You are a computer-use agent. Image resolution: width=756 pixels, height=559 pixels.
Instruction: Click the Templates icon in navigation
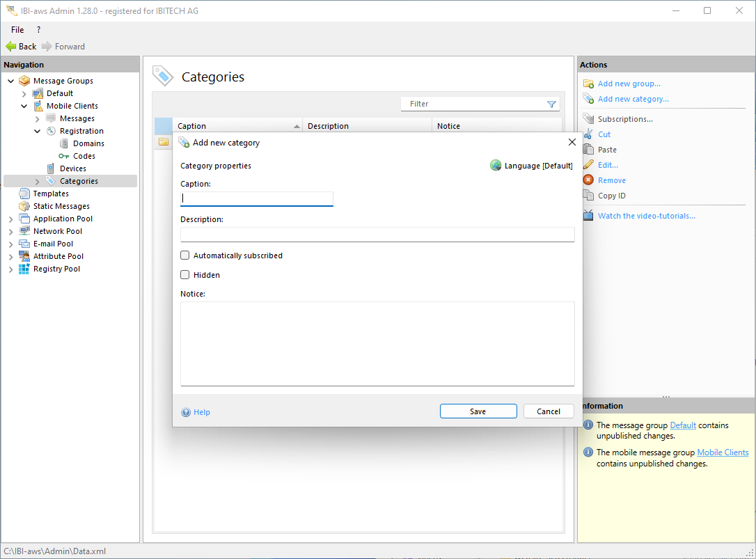(x=24, y=194)
